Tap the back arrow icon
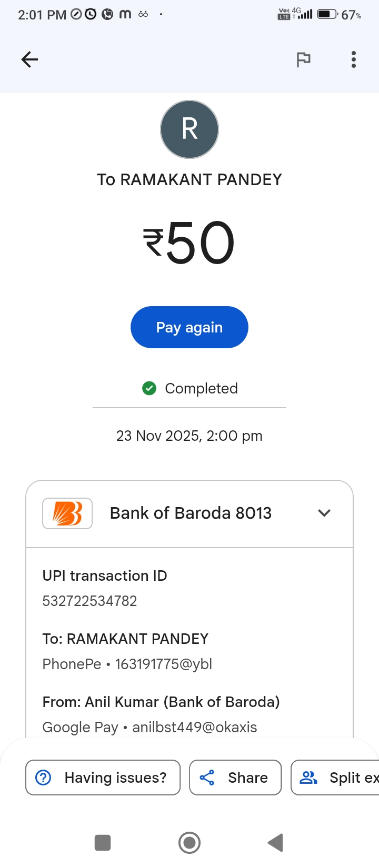The height and width of the screenshot is (868, 379). (29, 59)
